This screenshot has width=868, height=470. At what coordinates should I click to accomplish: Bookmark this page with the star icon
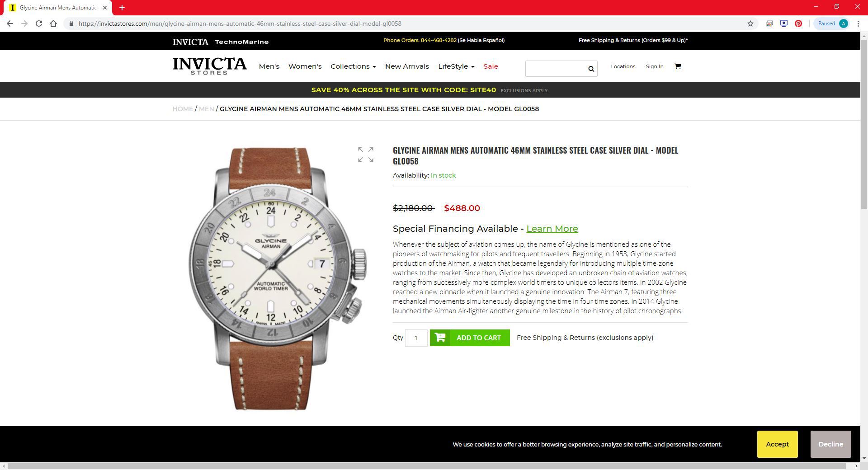750,23
